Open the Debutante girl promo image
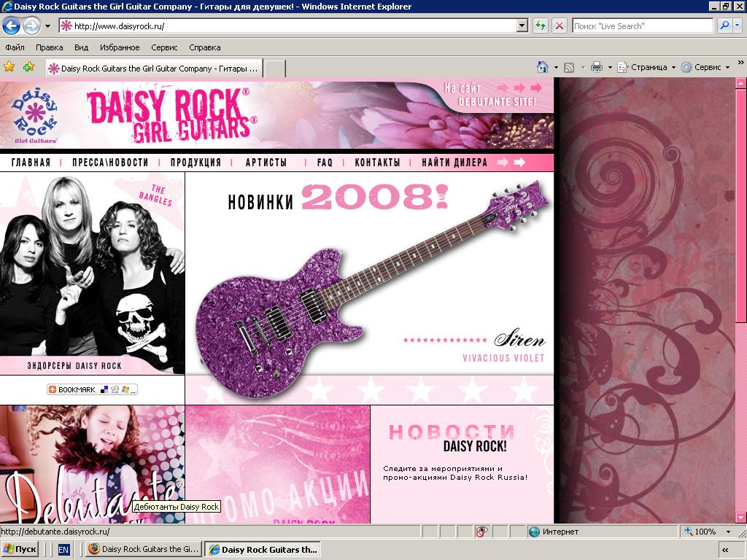The height and width of the screenshot is (560, 747). tap(92, 464)
